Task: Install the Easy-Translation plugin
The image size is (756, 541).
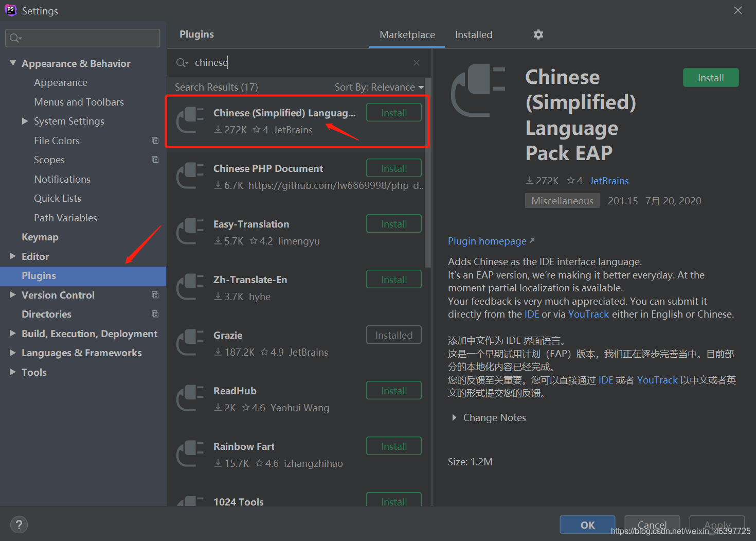Action: coord(394,224)
